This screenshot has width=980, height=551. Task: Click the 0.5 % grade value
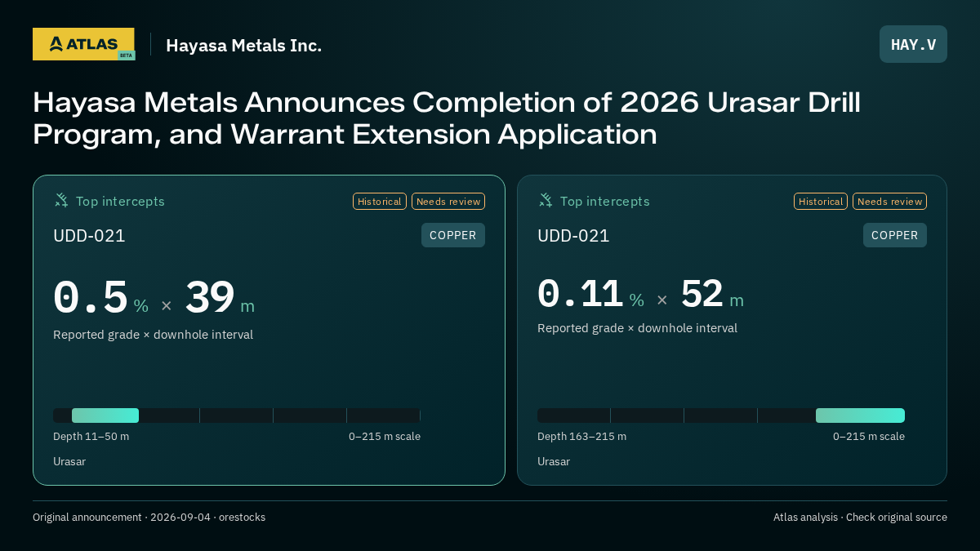(x=100, y=298)
